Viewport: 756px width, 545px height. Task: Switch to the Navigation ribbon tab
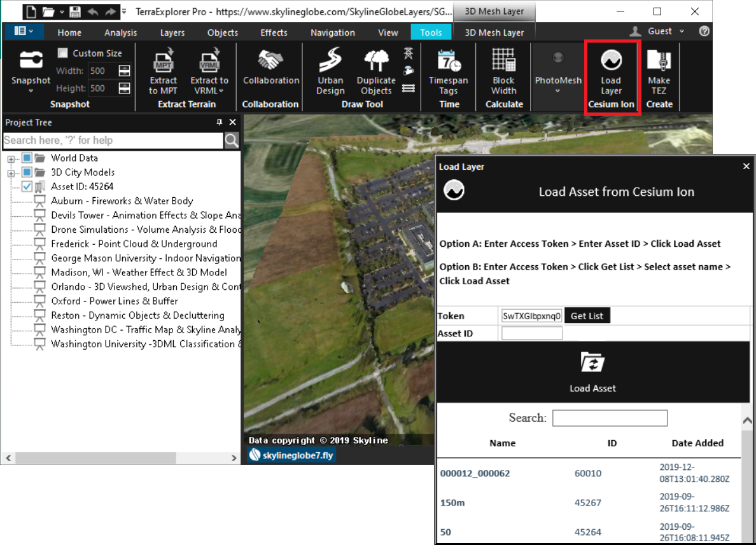coord(333,32)
